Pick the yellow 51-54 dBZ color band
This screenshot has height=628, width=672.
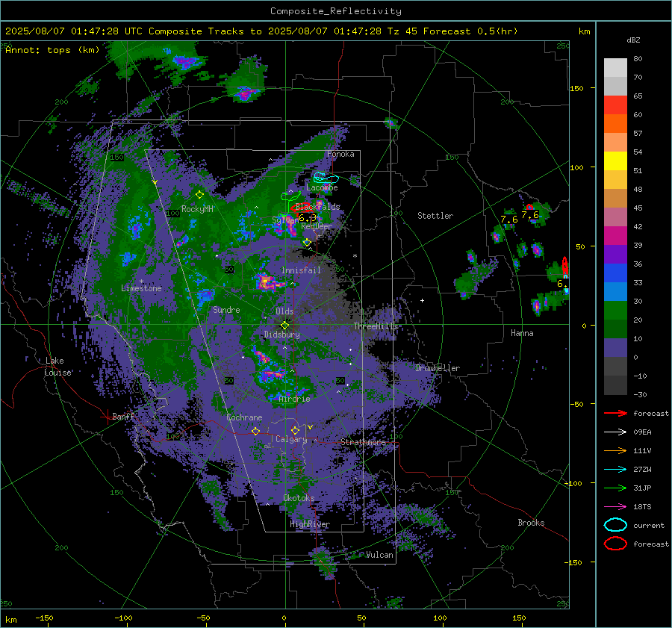pyautogui.click(x=615, y=161)
